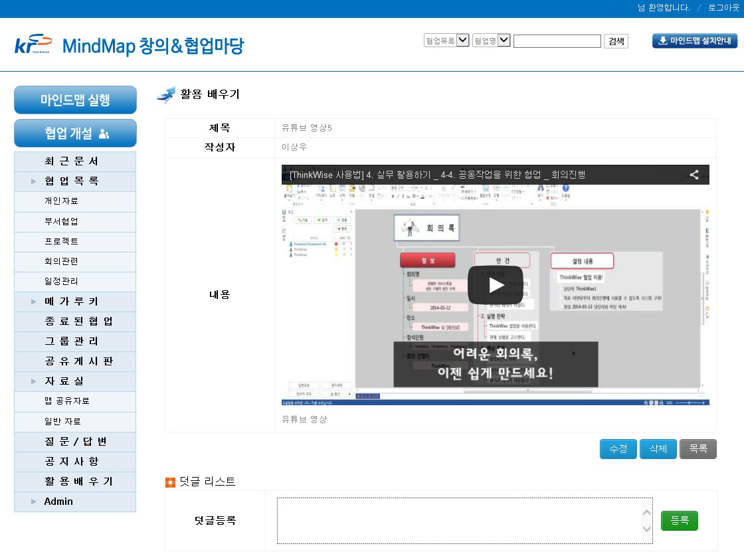The height and width of the screenshot is (560, 744).
Task: Select 맵 공유자료 submenu item
Action: 75,401
